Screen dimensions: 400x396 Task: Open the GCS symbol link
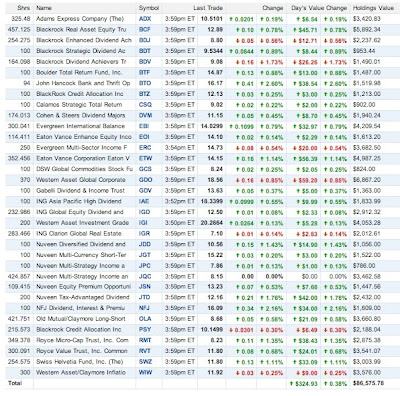145,169
